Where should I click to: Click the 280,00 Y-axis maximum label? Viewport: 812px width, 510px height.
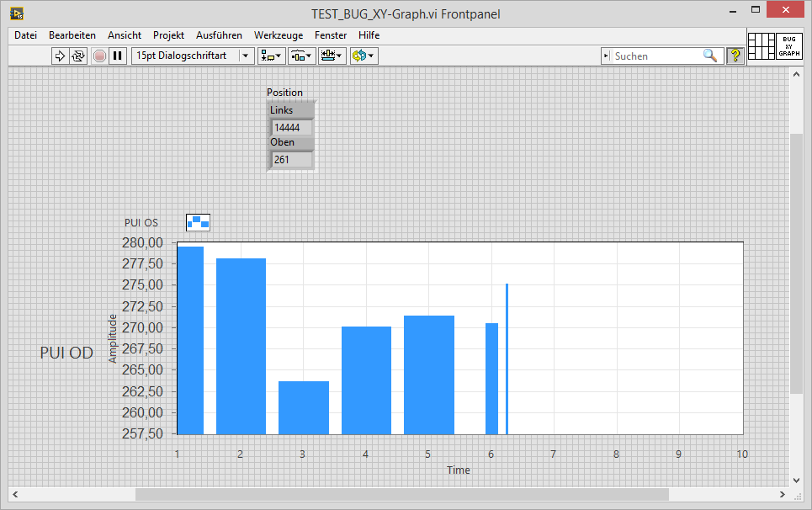pos(142,242)
